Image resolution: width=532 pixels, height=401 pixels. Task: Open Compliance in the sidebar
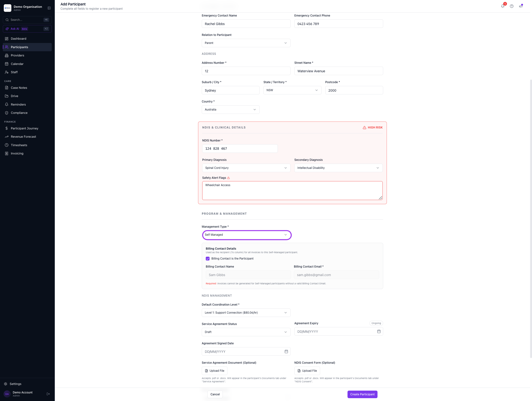click(27, 113)
